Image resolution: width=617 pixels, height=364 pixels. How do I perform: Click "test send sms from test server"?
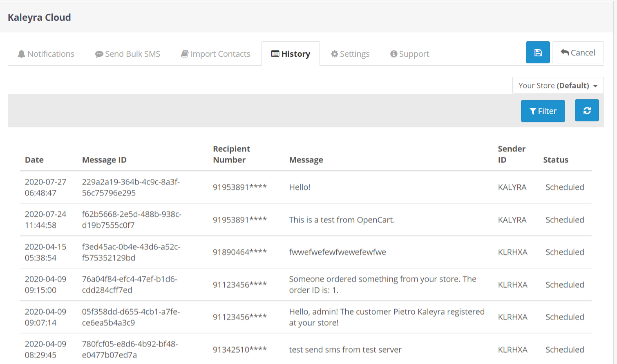point(345,350)
